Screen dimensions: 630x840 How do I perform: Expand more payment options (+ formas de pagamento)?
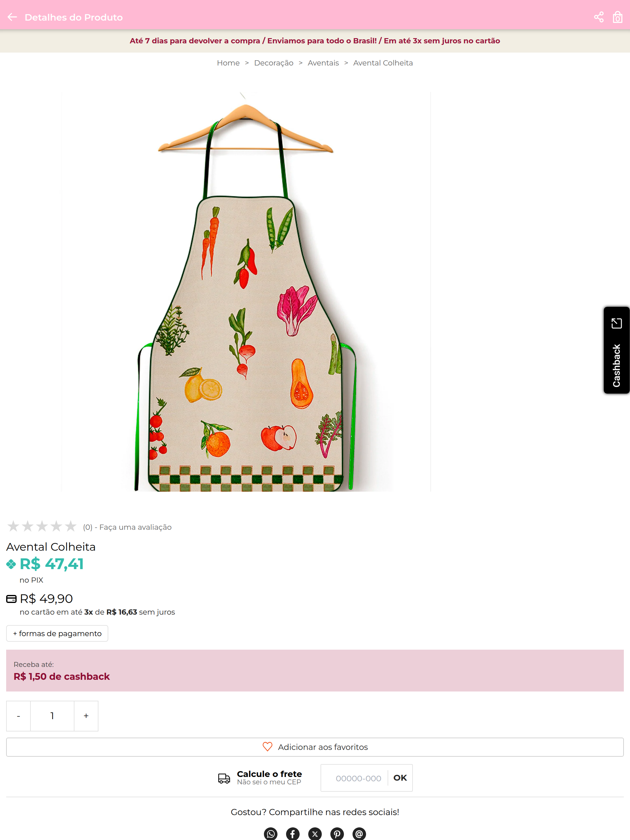tap(57, 633)
